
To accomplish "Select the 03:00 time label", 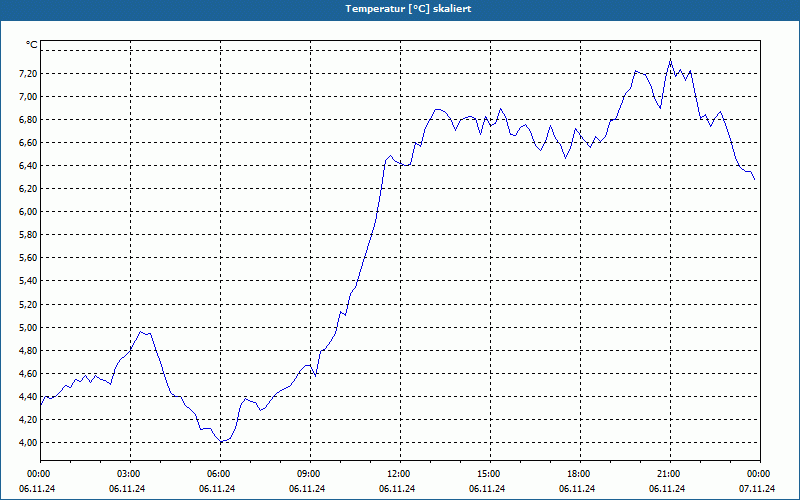I will pos(127,474).
